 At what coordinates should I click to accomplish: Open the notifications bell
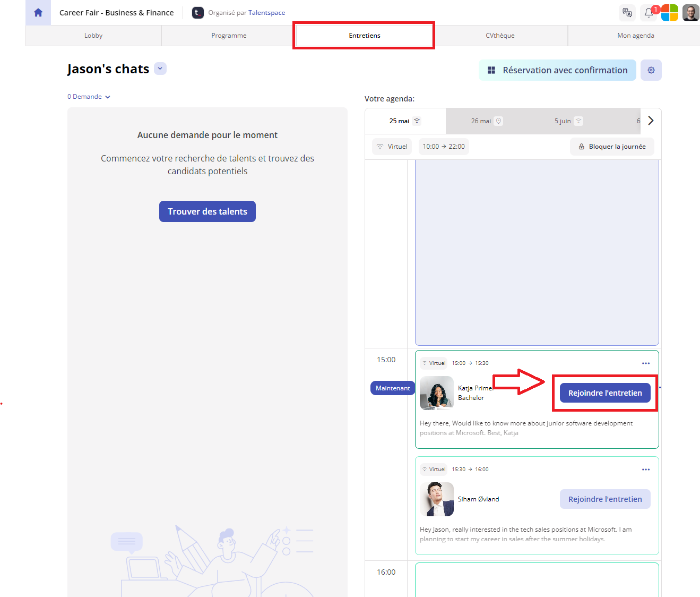click(649, 13)
